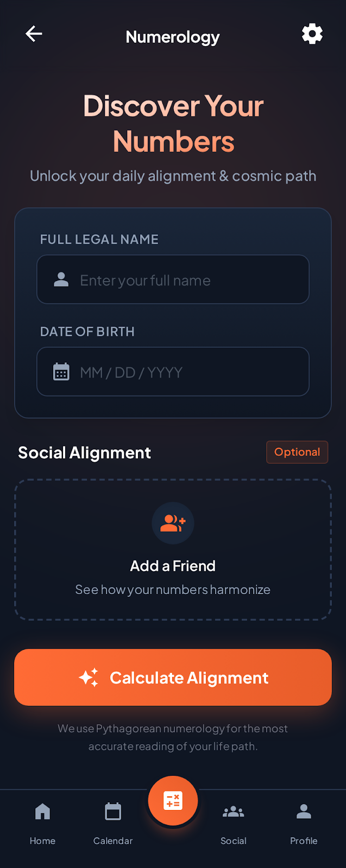Tap the Home icon in bottom bar
The image size is (346, 868).
(42, 812)
